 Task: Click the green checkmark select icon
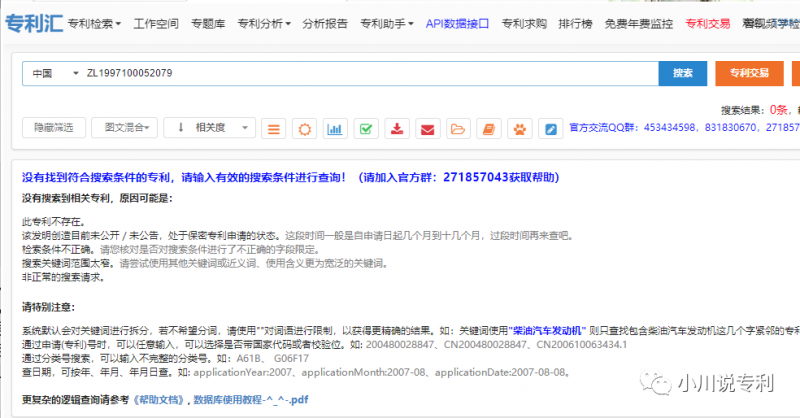coord(366,129)
